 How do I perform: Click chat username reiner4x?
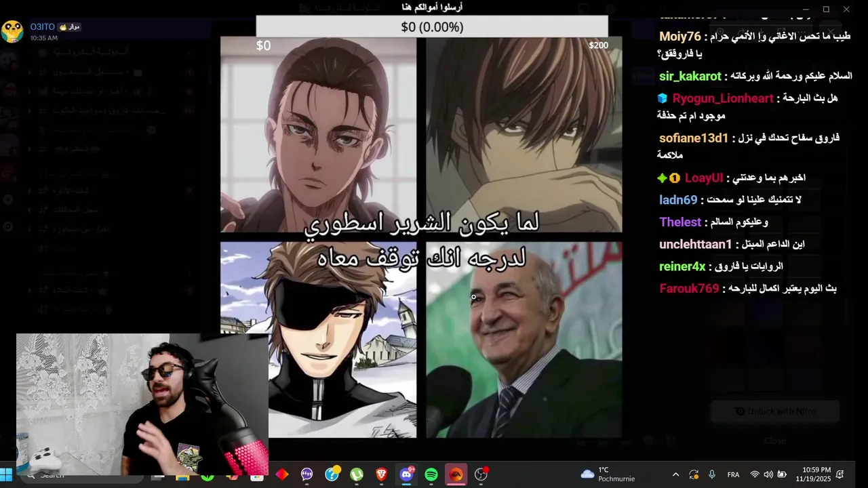coord(682,266)
